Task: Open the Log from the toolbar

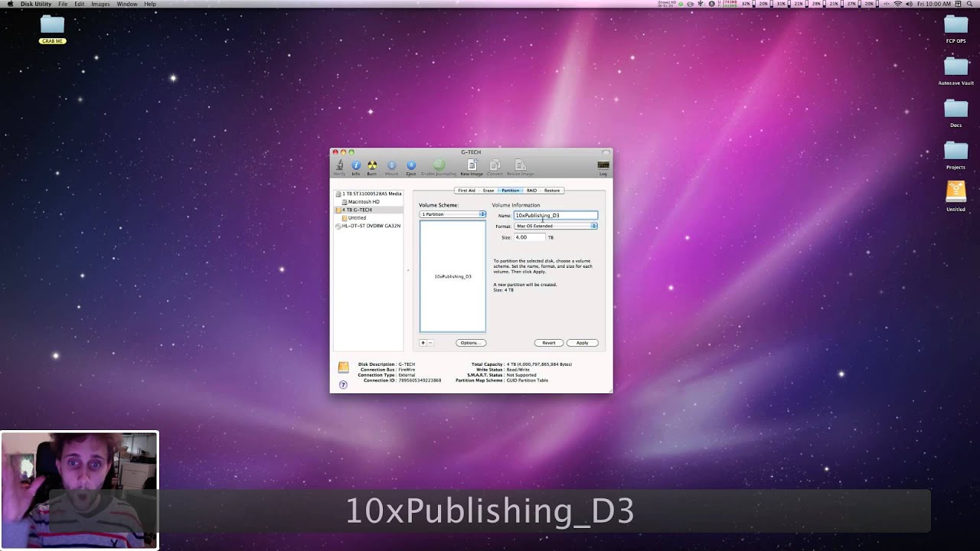Action: tap(603, 166)
